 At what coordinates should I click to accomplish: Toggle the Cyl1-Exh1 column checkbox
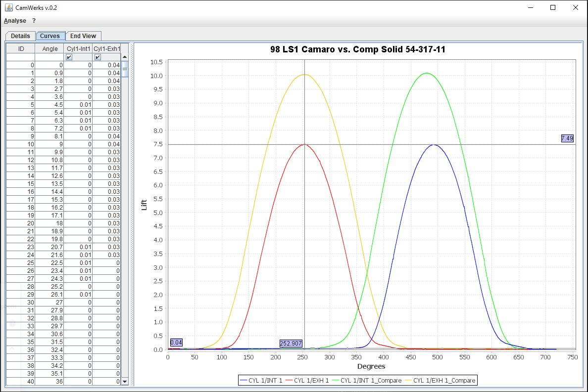pyautogui.click(x=98, y=57)
